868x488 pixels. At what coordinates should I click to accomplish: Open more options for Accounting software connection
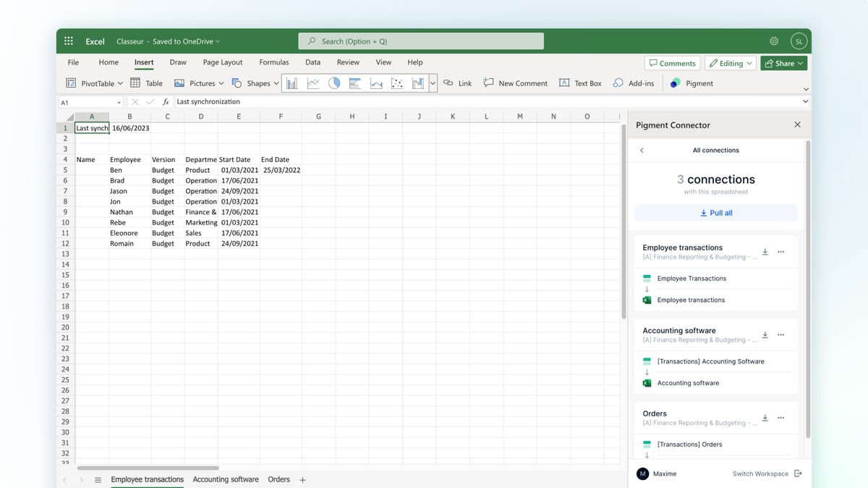(x=780, y=335)
